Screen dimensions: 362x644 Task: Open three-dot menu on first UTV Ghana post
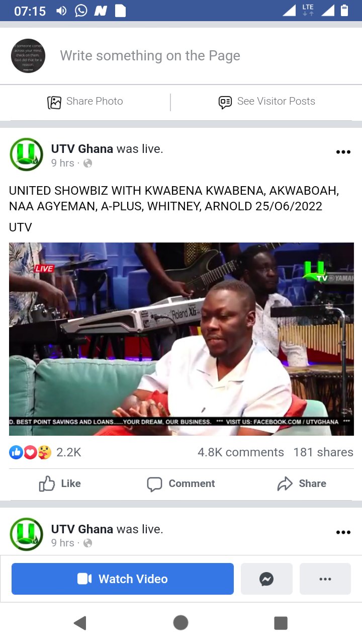[x=343, y=152]
